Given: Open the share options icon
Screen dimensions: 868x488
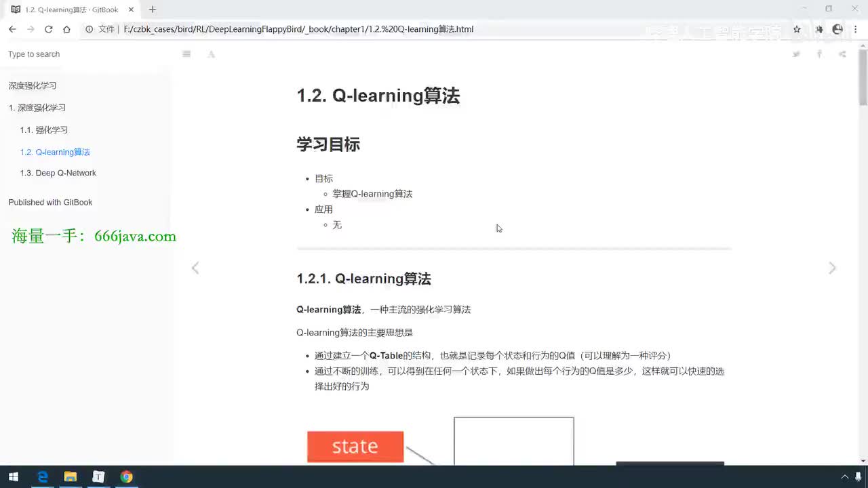Looking at the screenshot, I should click(842, 54).
